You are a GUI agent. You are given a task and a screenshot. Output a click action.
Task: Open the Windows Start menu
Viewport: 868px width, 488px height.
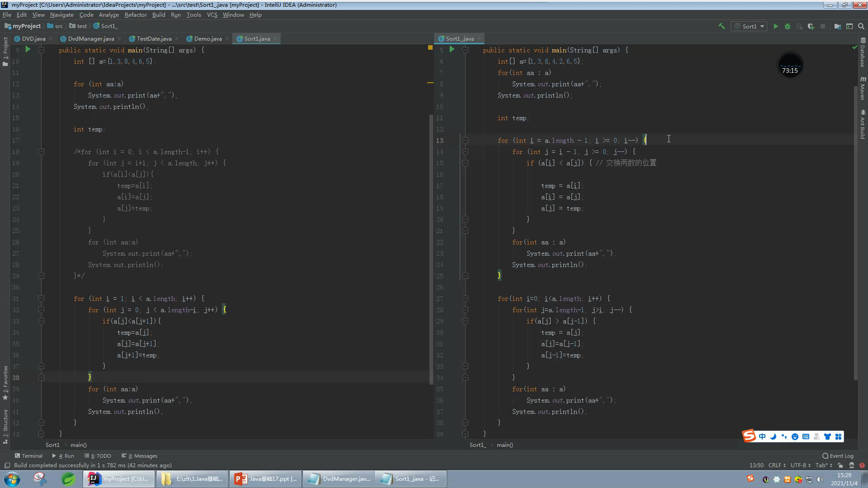pos(12,479)
